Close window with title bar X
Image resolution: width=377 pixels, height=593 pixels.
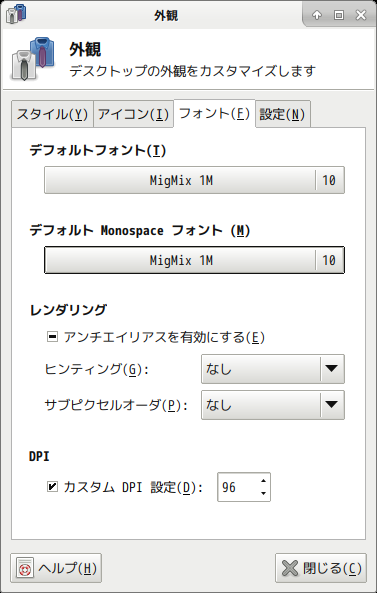click(x=361, y=15)
